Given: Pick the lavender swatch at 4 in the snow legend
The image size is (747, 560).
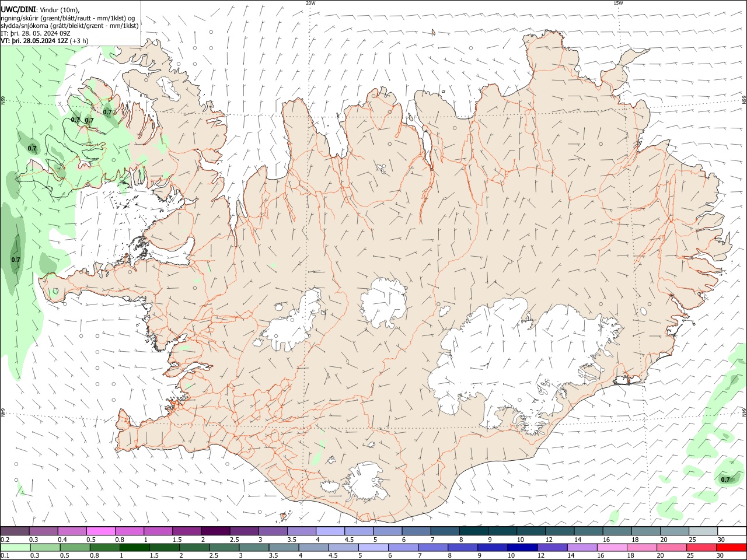Looking at the screenshot, I should (x=330, y=531).
